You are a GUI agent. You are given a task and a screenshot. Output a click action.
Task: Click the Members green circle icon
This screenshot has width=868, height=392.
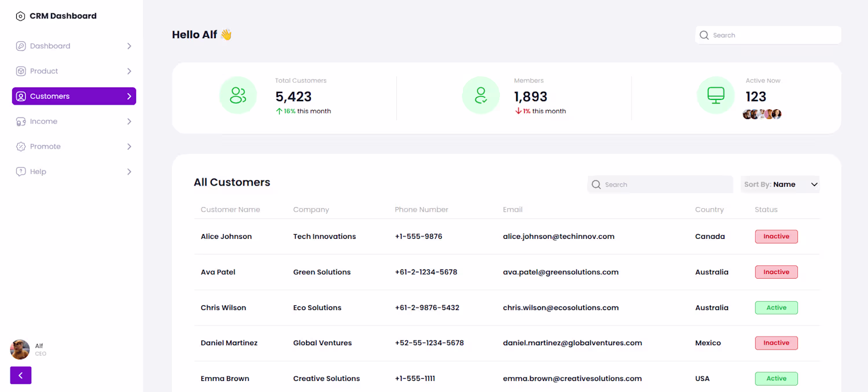[481, 95]
